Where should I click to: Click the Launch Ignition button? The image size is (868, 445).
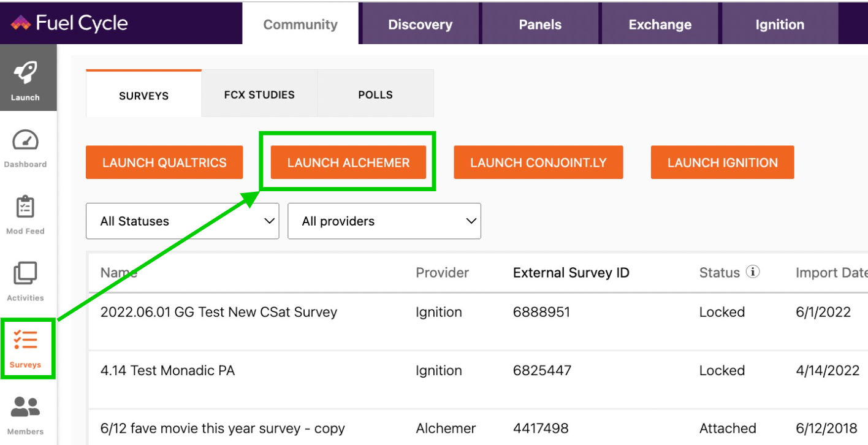point(722,162)
